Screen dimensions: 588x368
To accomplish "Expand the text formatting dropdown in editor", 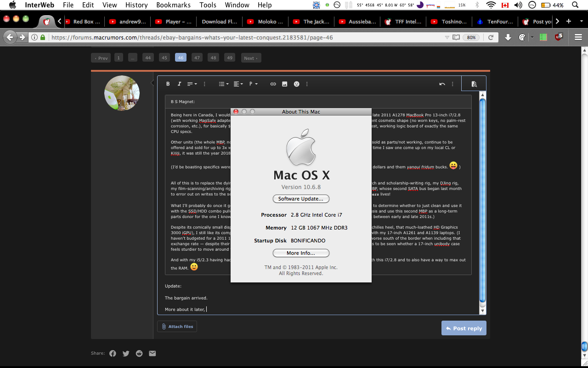I will click(x=192, y=84).
